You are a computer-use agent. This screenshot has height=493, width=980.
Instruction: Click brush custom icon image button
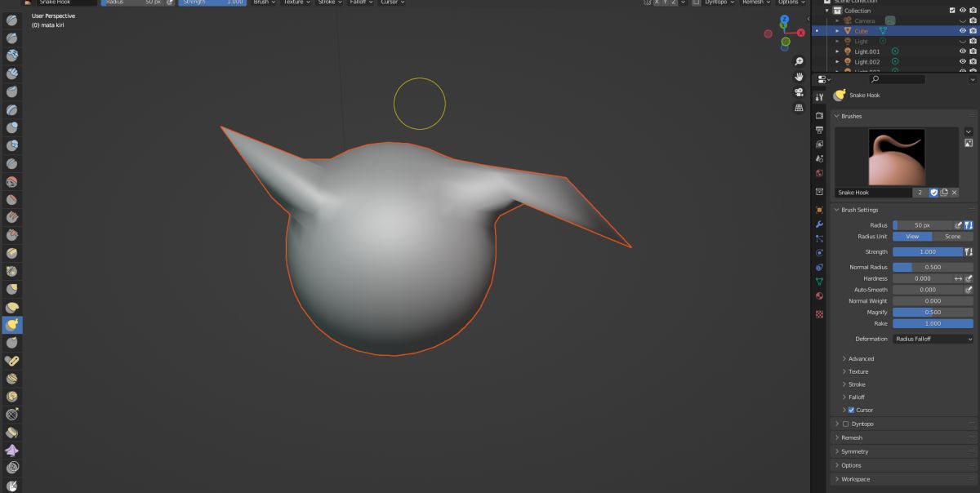click(969, 144)
